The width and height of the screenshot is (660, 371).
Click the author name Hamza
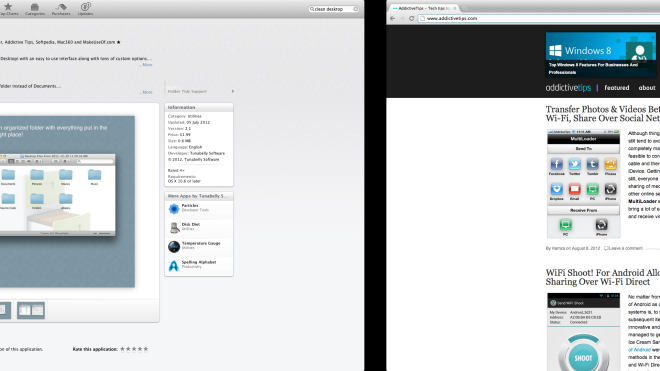(559, 248)
